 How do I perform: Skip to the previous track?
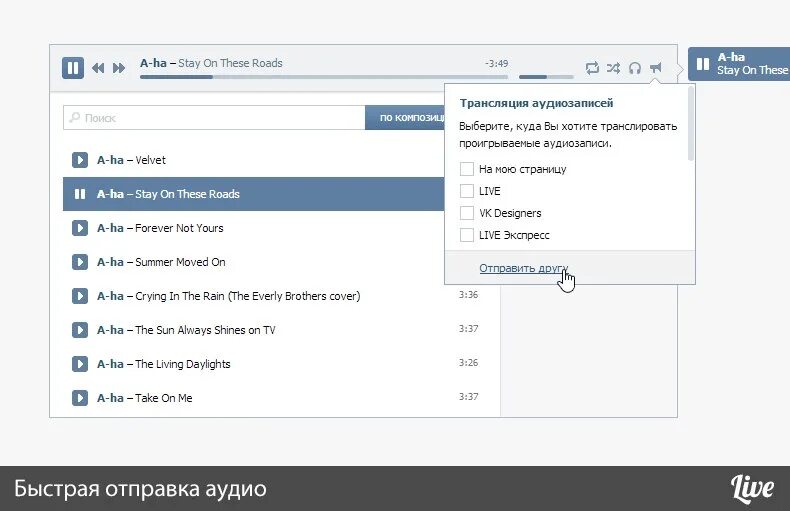[98, 68]
